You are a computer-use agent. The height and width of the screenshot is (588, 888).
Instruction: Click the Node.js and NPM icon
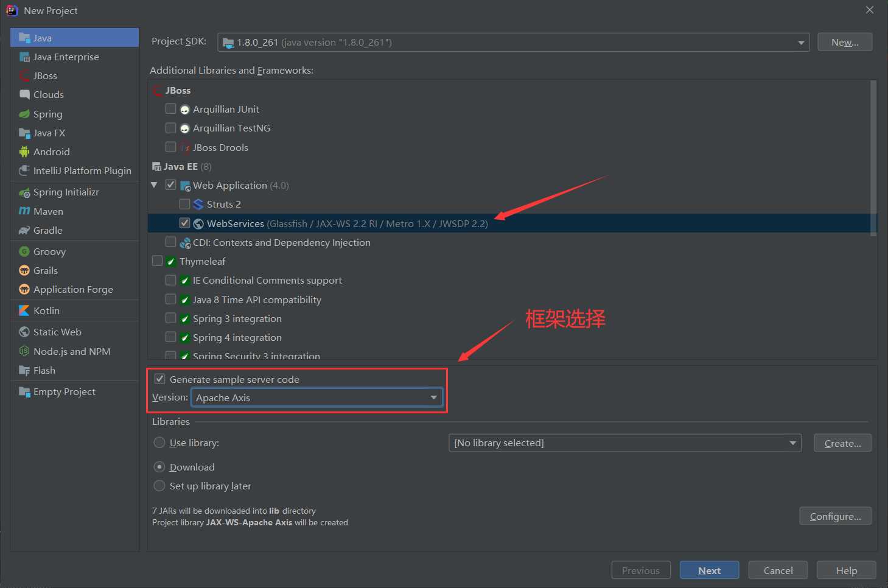coord(24,351)
